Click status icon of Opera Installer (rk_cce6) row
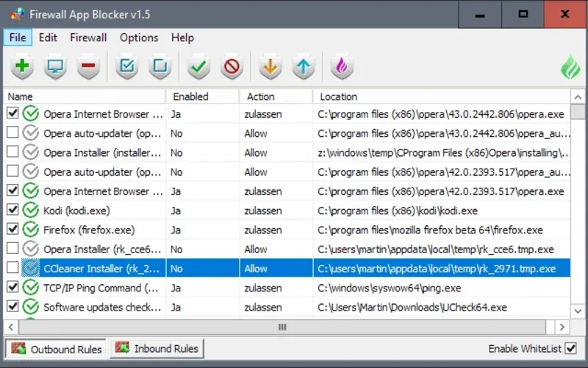The width and height of the screenshot is (588, 368). point(31,249)
